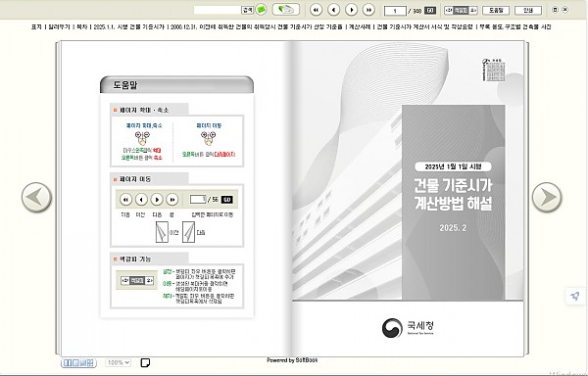Click the 국세청 logo on the cover
The image size is (588, 376).
408,328
